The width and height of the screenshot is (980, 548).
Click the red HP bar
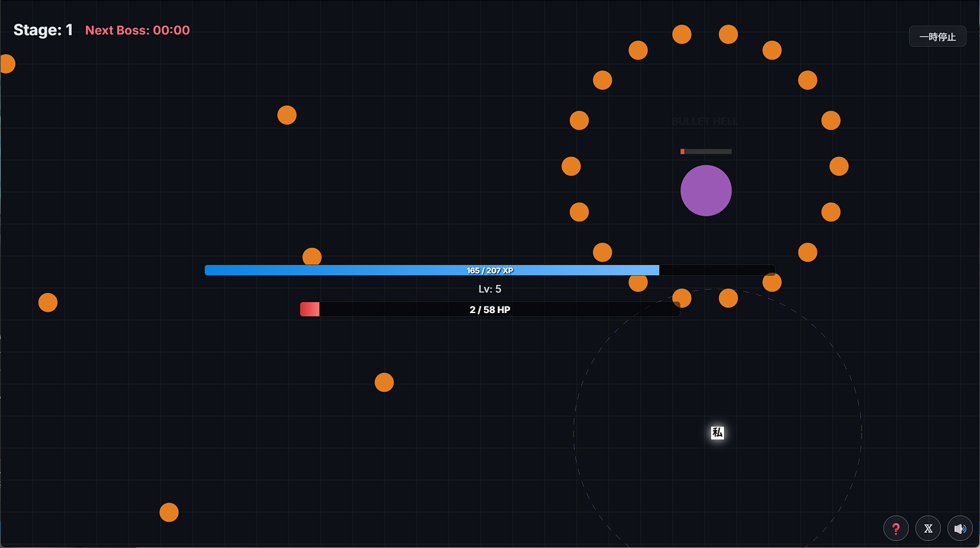coord(490,309)
